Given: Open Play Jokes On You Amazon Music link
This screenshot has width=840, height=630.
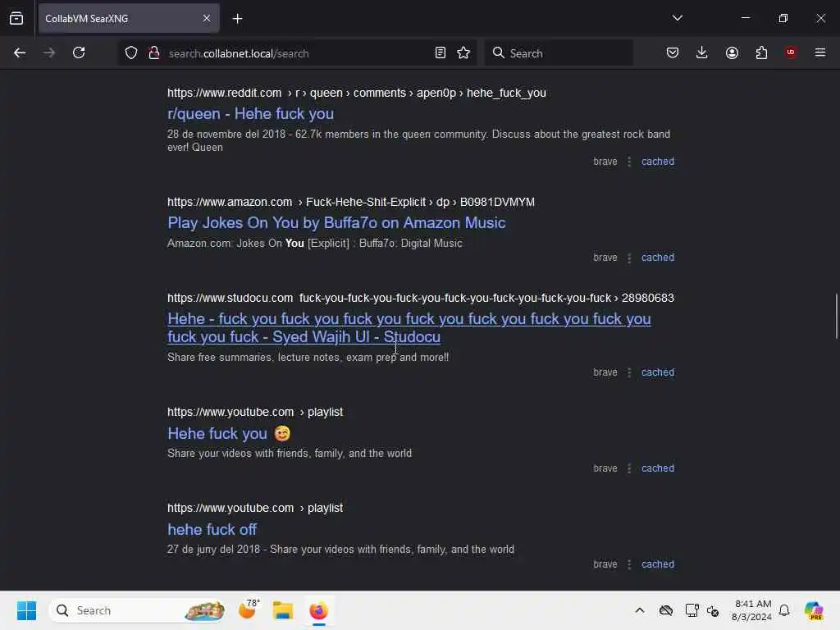Looking at the screenshot, I should click(x=336, y=222).
